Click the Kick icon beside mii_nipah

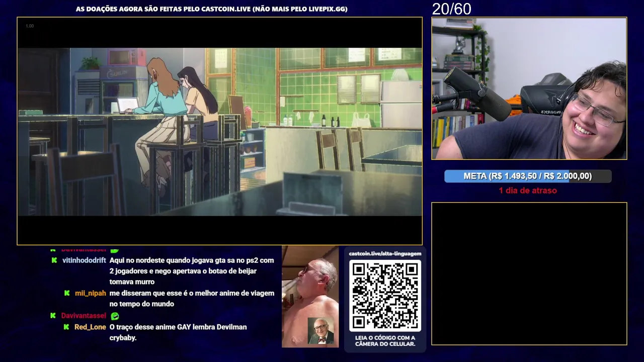66,293
